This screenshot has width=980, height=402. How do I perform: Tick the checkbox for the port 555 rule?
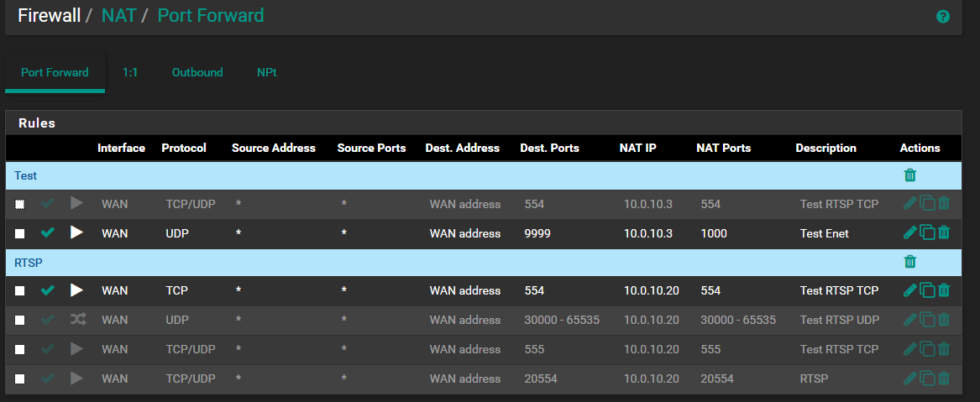pos(20,350)
